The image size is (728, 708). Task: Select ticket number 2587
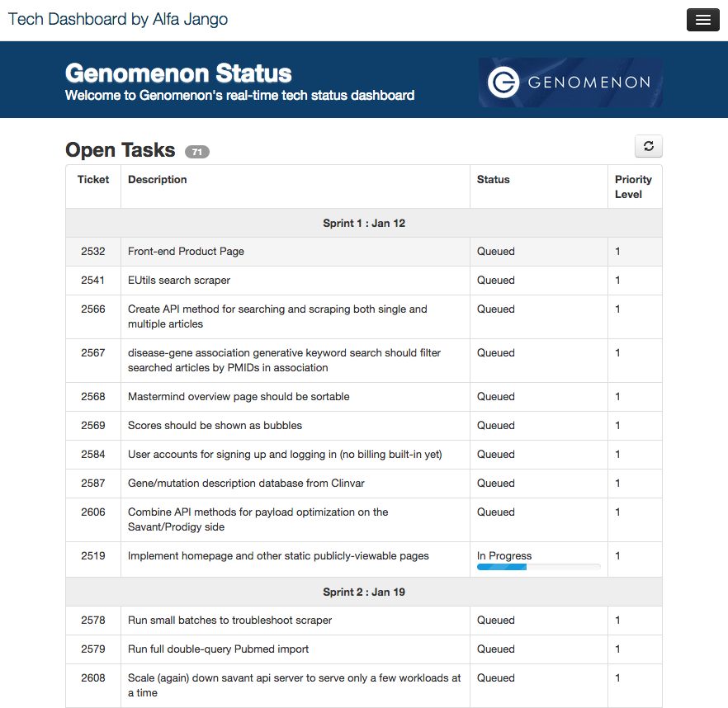tap(92, 484)
